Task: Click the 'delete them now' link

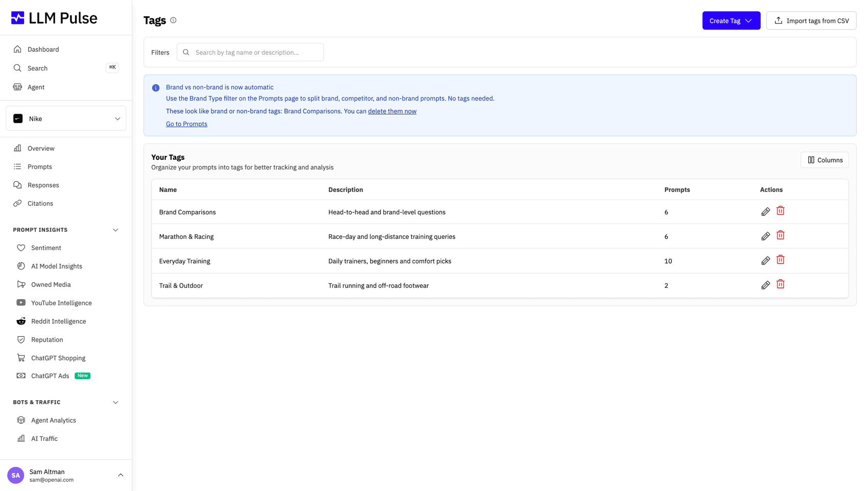Action: click(x=392, y=111)
